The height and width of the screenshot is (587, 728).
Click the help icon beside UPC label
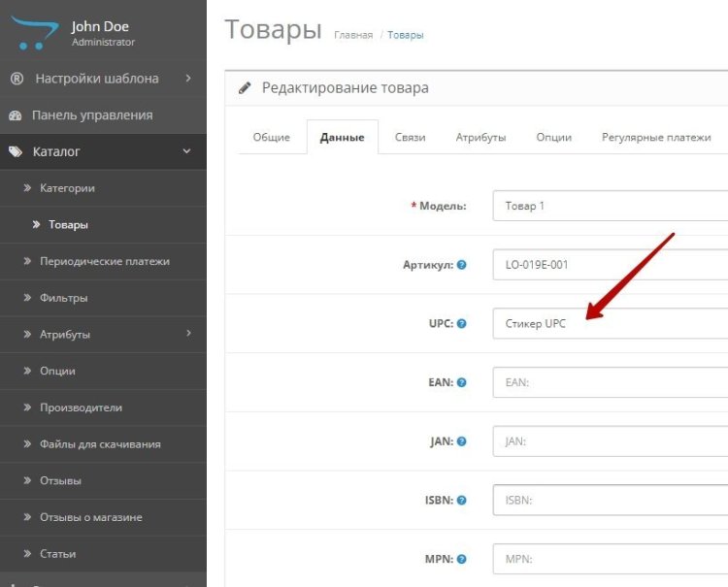pos(461,323)
